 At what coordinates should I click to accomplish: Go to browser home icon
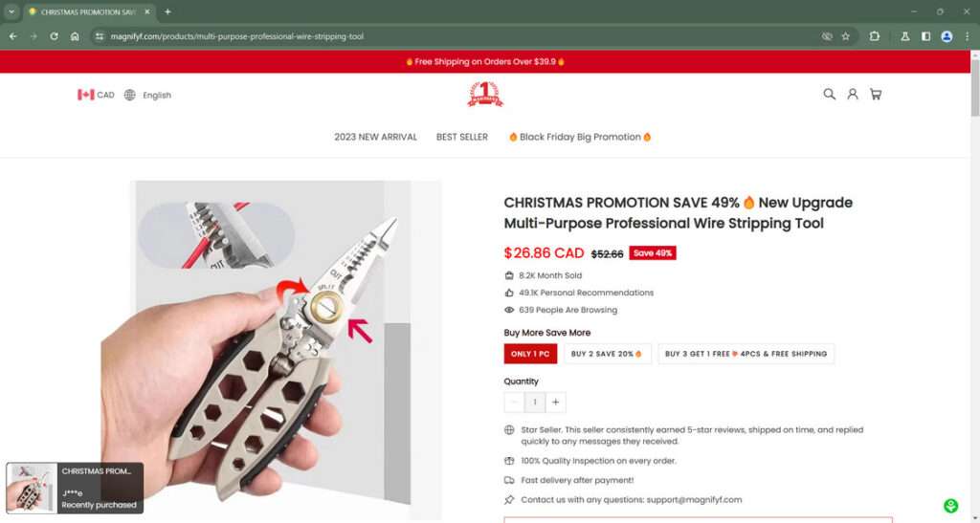coord(75,36)
